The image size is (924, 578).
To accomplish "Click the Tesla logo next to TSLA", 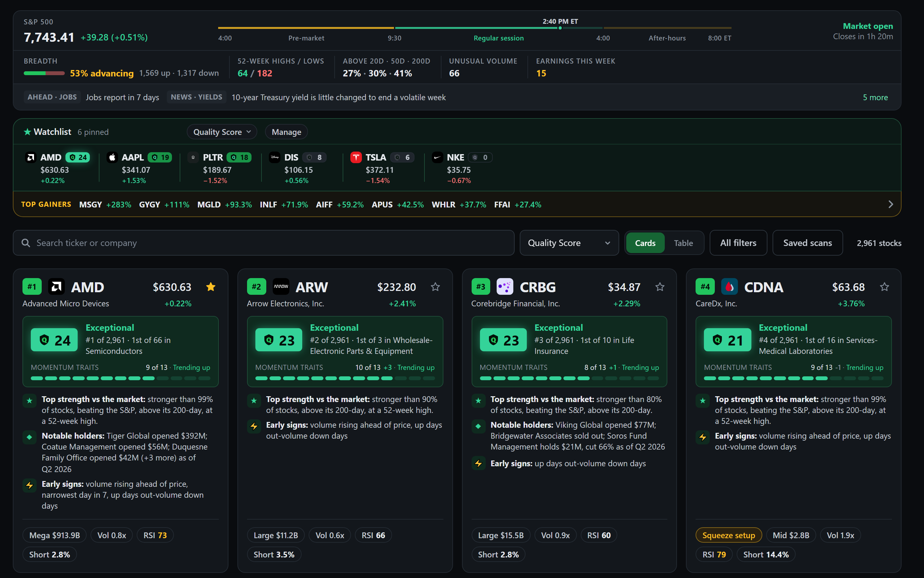I will [x=356, y=157].
